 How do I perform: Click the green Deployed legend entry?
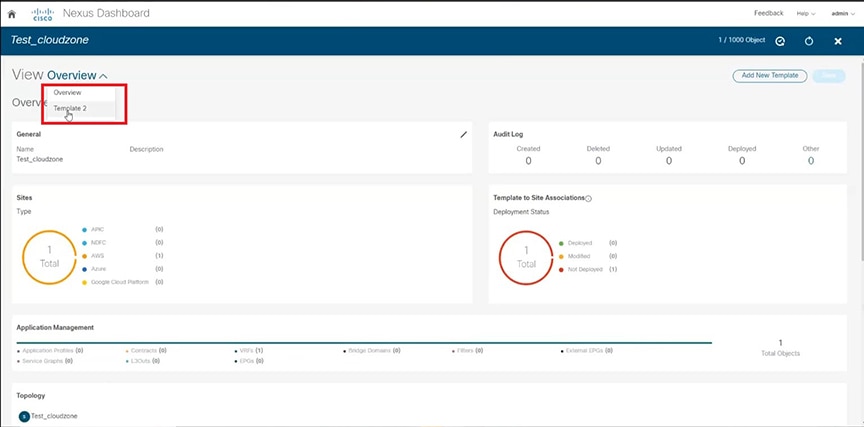(587, 243)
